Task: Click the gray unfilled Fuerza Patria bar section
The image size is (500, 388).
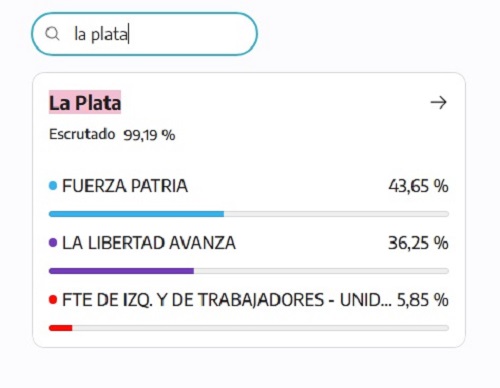Action: tap(336, 214)
